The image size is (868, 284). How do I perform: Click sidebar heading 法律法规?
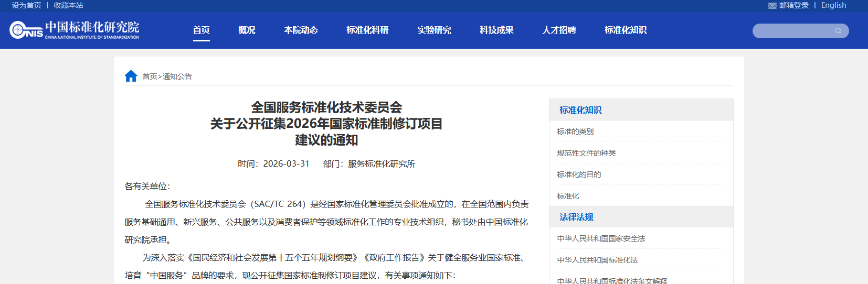[x=576, y=217]
